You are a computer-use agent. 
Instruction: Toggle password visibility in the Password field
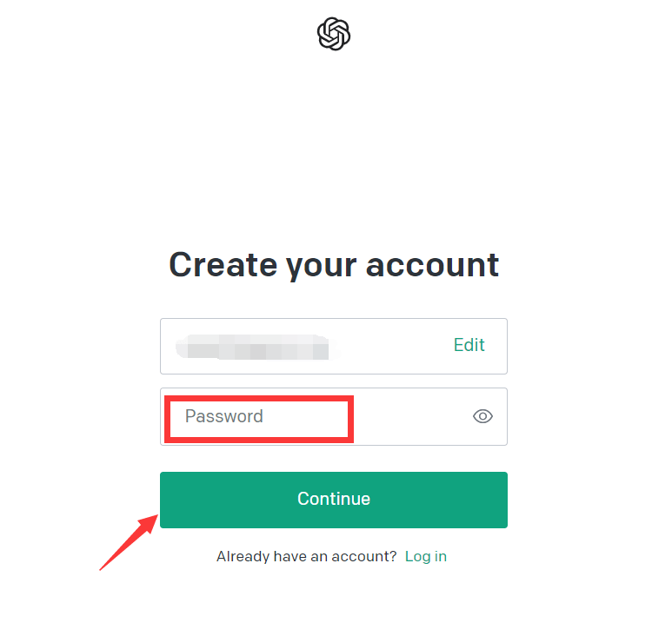tap(482, 416)
